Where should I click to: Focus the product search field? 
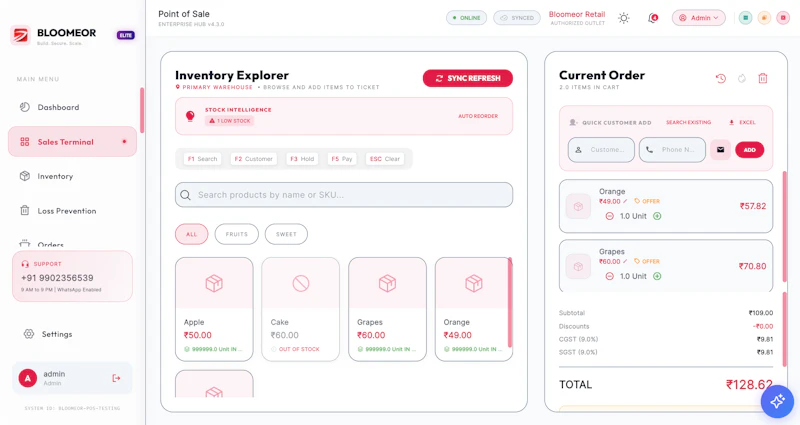(344, 195)
